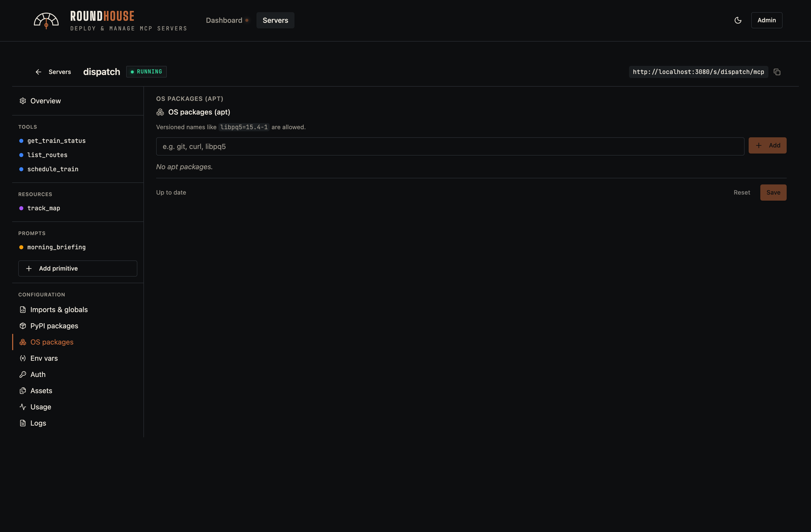Select the schedule_train tool
This screenshot has height=532, width=811.
[x=78, y=169]
